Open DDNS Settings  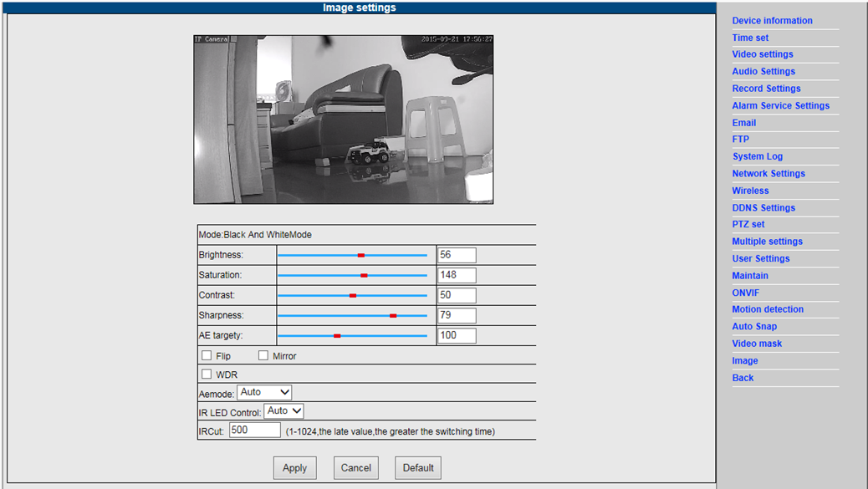click(x=763, y=208)
